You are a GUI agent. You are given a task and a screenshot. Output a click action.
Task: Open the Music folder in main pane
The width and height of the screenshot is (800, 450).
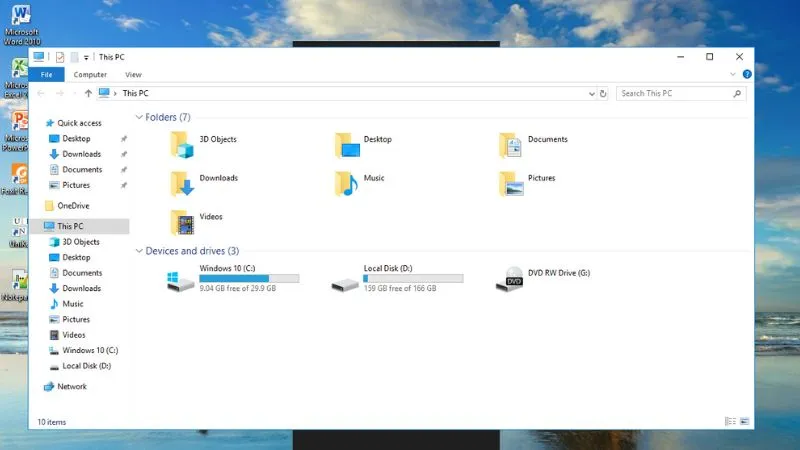point(347,183)
